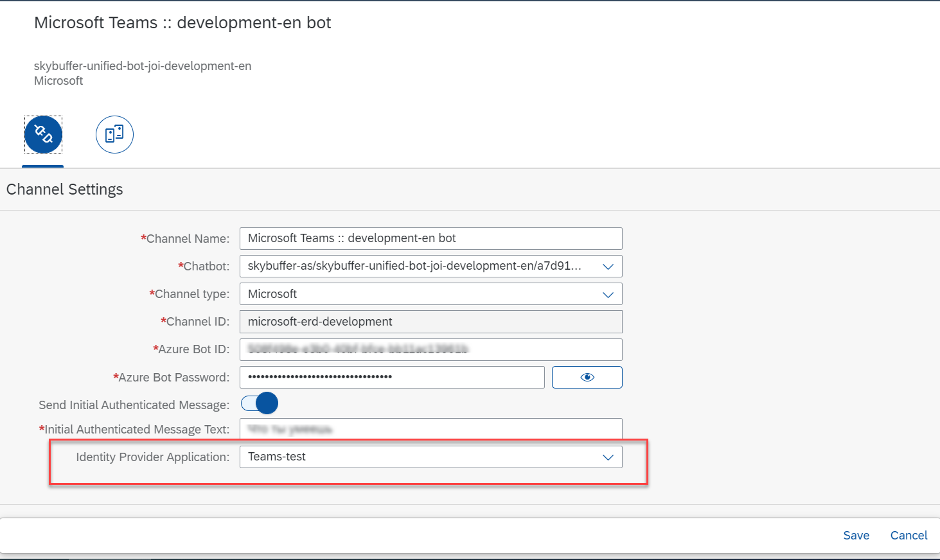Expand the Channel type dropdown arrow
Screen dimensions: 940x560
(x=608, y=294)
